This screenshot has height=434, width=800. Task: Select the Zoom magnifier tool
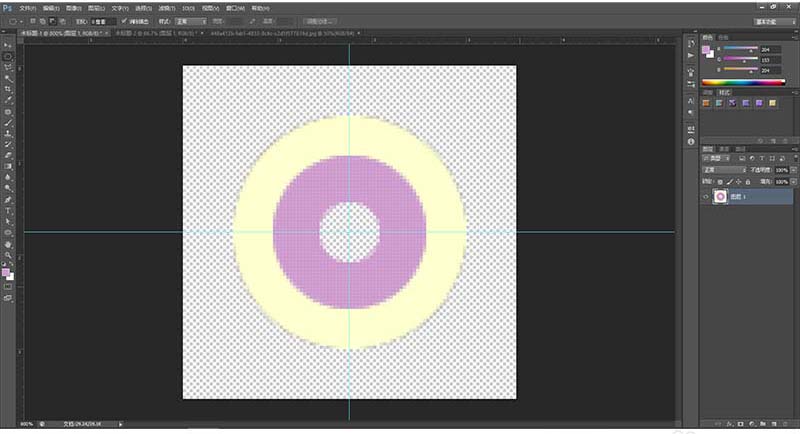8,255
